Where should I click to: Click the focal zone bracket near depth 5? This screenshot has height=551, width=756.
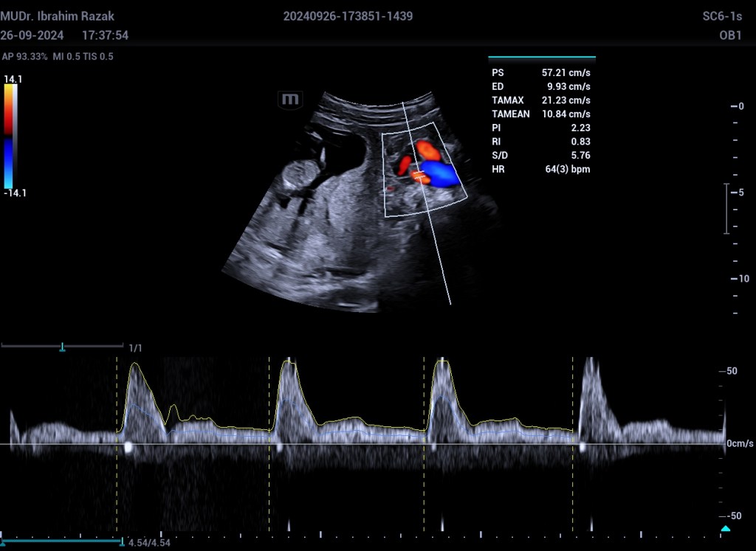[x=726, y=208]
